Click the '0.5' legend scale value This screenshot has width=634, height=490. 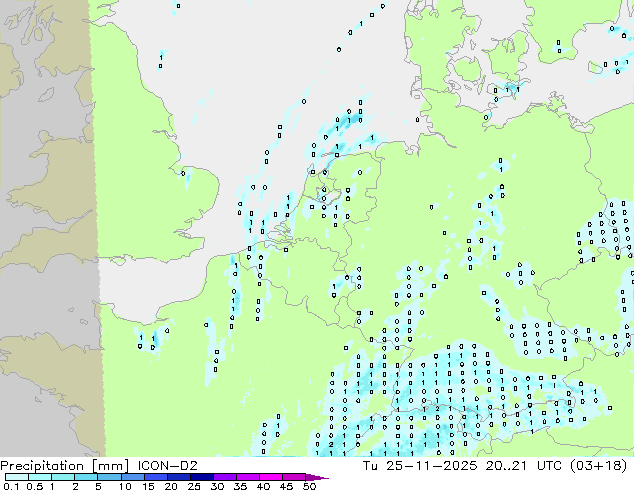[35, 486]
